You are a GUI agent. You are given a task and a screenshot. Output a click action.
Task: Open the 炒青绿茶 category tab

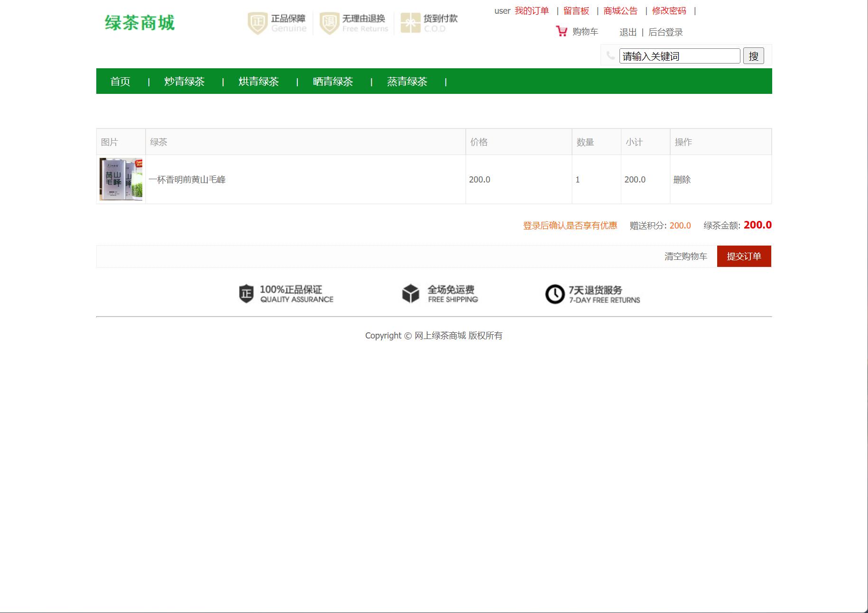coord(184,81)
